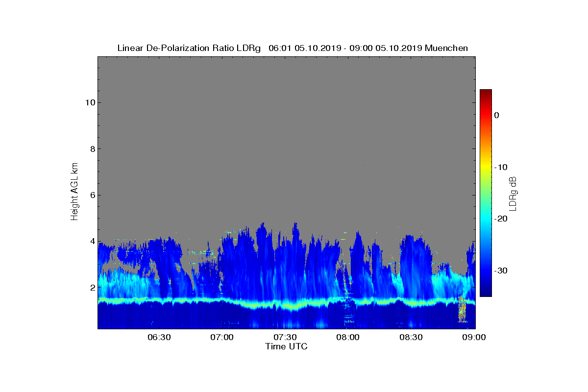This screenshot has width=588, height=392.
Task: Click the plot title mentioning Muenchen
Action: coord(293,48)
